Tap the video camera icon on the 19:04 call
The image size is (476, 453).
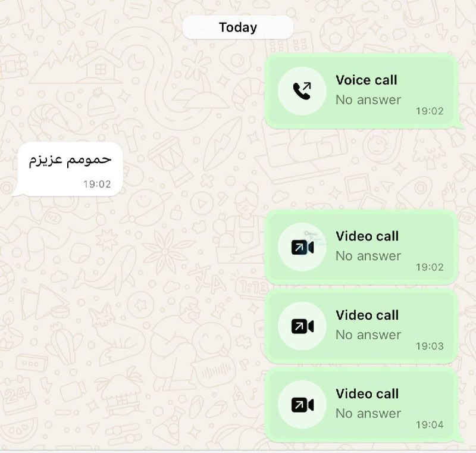click(302, 405)
